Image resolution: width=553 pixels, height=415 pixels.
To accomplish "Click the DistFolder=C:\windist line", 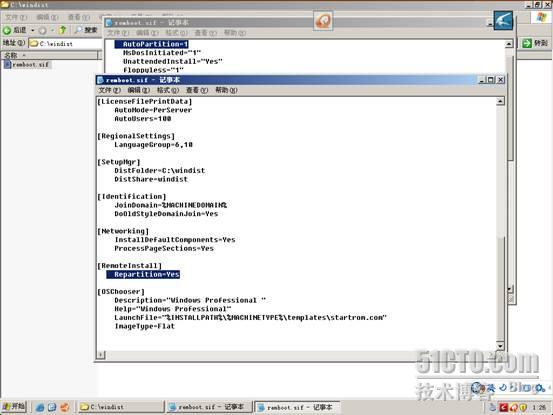I will tap(159, 171).
